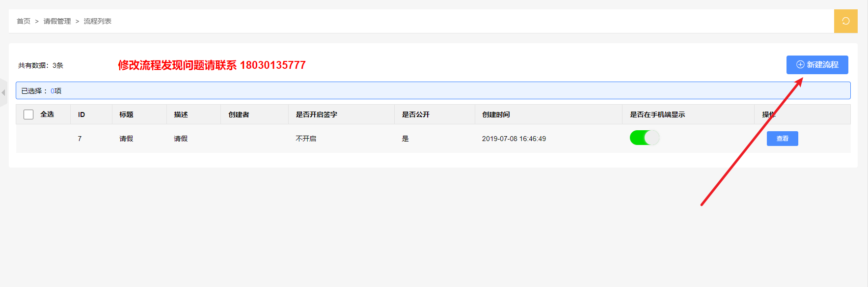Click the 是否公开 column header
The width and height of the screenshot is (868, 287).
[x=415, y=115]
